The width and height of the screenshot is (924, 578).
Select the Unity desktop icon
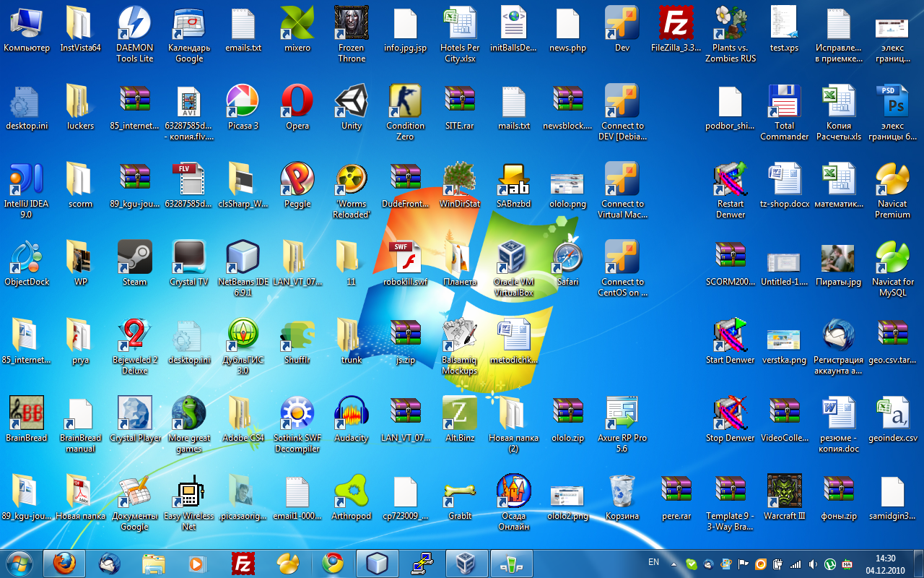pyautogui.click(x=352, y=102)
